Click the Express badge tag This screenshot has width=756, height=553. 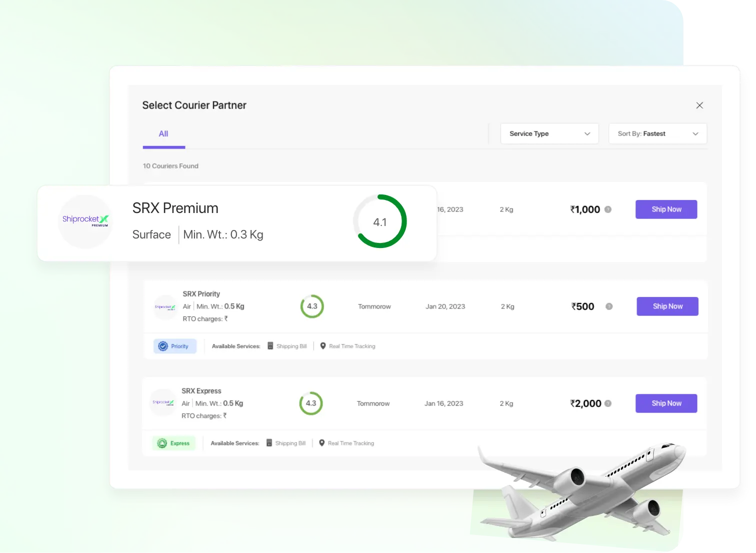173,443
